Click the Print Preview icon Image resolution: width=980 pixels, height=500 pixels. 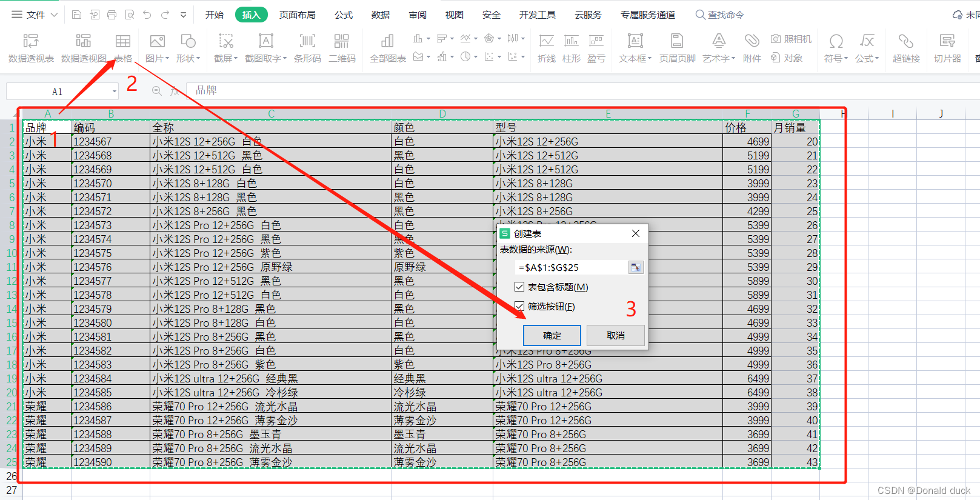click(x=129, y=15)
